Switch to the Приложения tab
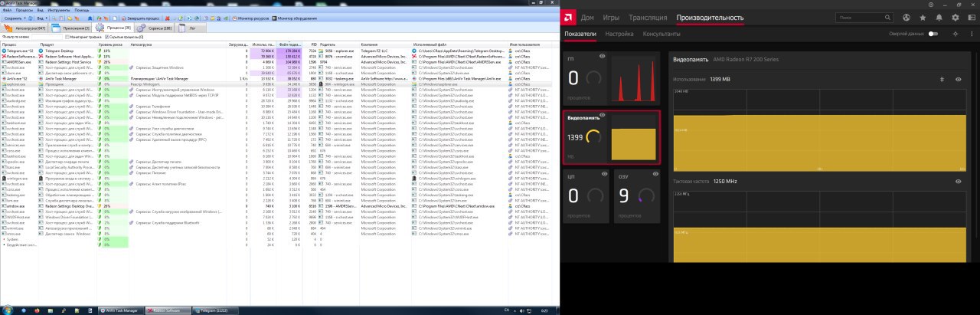 coord(70,28)
